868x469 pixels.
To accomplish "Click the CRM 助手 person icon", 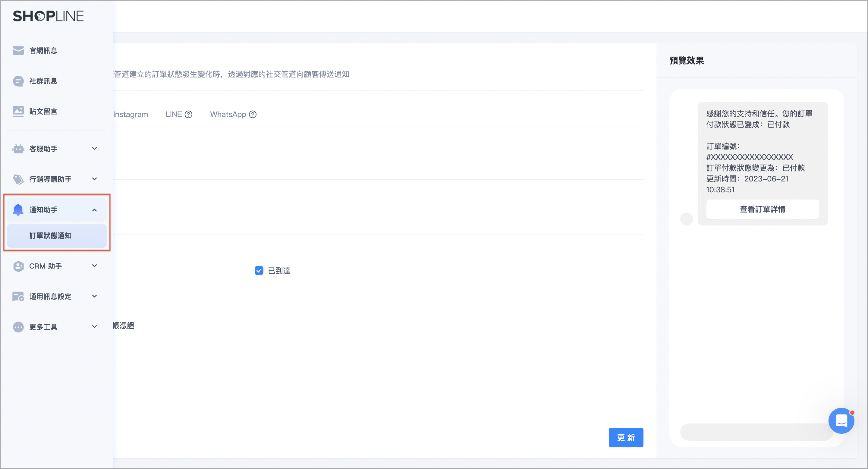I will (18, 266).
